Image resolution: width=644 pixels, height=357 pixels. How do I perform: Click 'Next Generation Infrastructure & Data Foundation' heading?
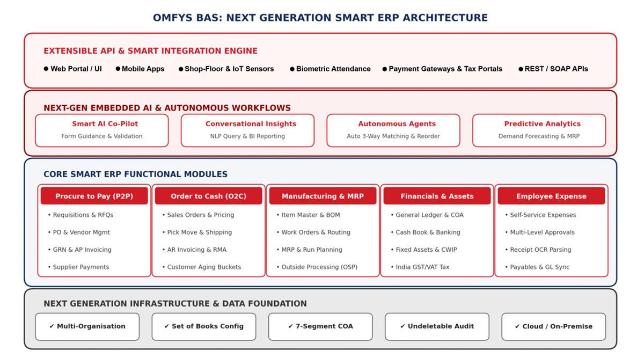click(175, 304)
